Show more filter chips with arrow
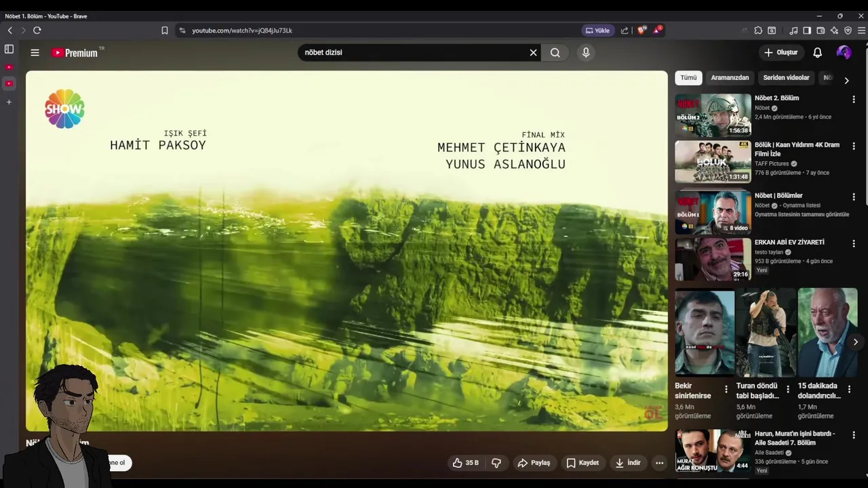This screenshot has width=868, height=488. (846, 80)
